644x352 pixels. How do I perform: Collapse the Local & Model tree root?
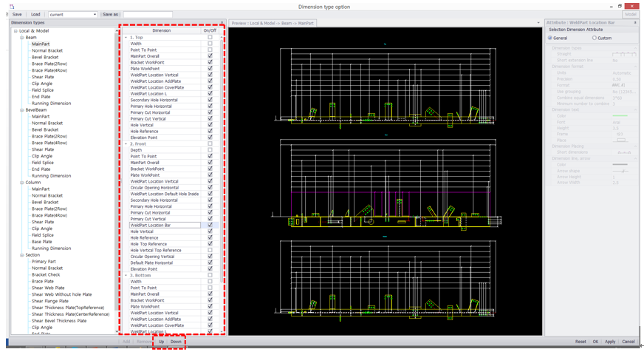pyautogui.click(x=16, y=31)
